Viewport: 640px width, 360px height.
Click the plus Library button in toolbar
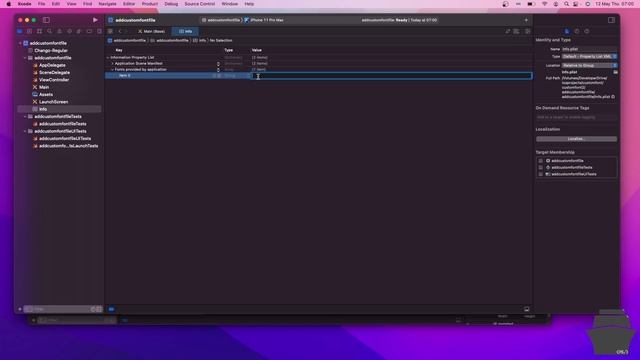pyautogui.click(x=526, y=20)
